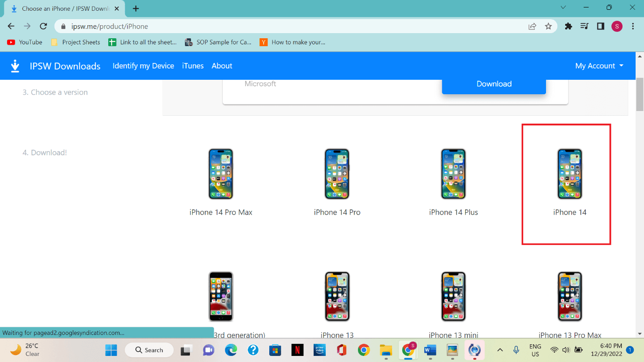Image resolution: width=644 pixels, height=362 pixels.
Task: Click the share icon in the address bar
Action: 532,26
